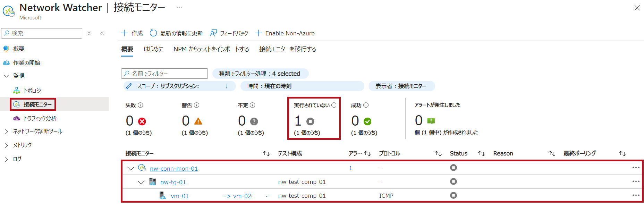Click the フィードバック person icon
Screen dimensions: 644x204
point(213,33)
